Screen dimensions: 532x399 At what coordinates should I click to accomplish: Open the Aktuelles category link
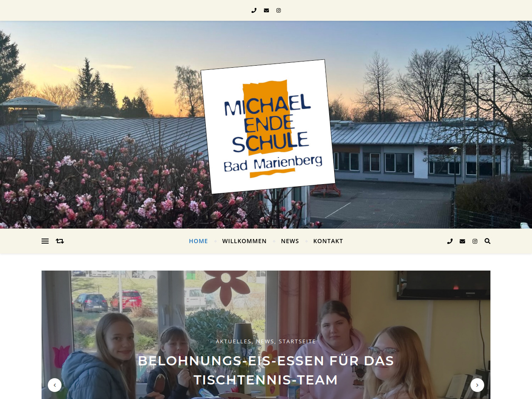pos(233,341)
